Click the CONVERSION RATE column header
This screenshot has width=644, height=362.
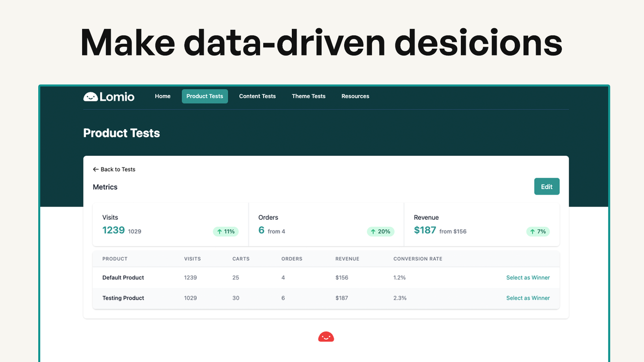click(x=418, y=259)
